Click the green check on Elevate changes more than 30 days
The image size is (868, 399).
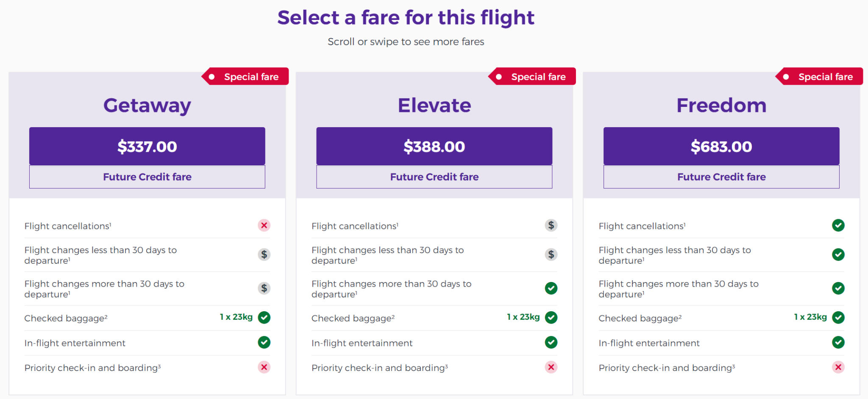coord(551,288)
